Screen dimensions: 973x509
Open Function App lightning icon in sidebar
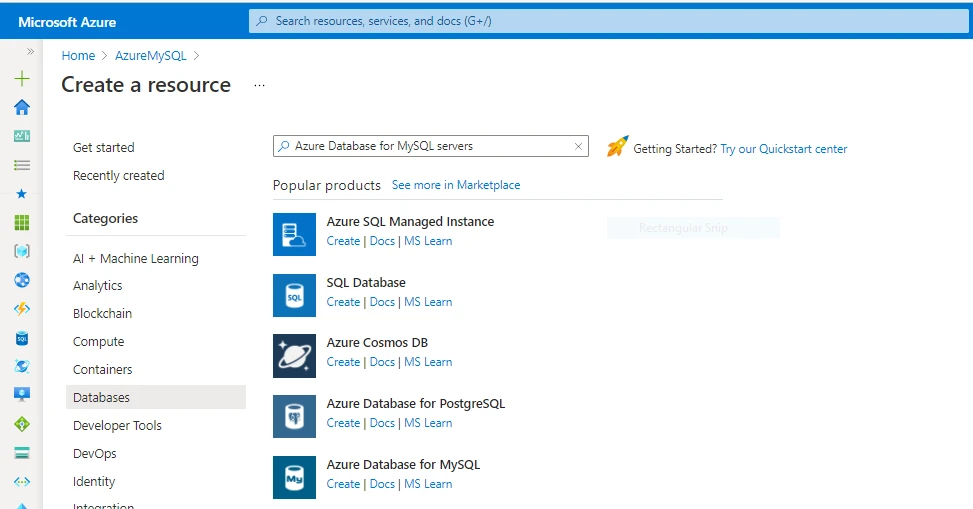click(22, 309)
